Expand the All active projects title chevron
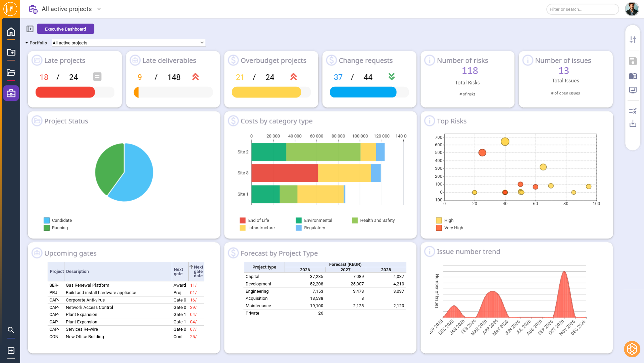 99,9
